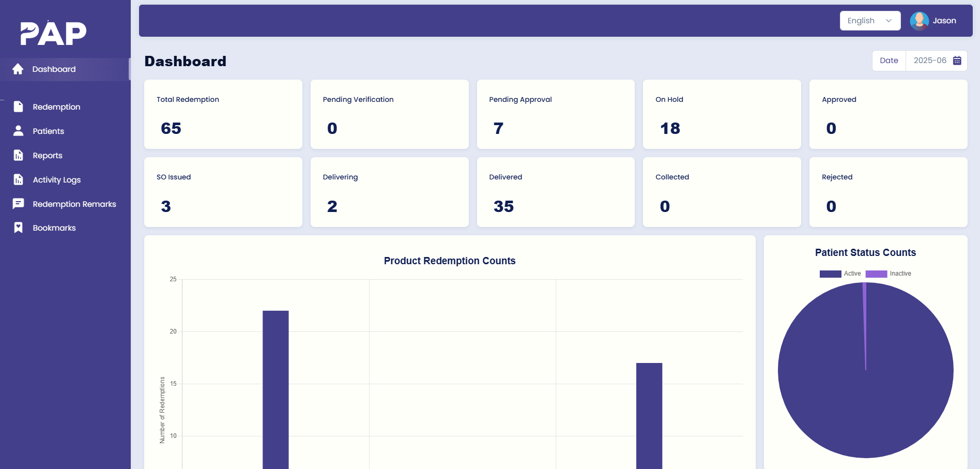Click the Reports chart-file icon

[x=18, y=155]
